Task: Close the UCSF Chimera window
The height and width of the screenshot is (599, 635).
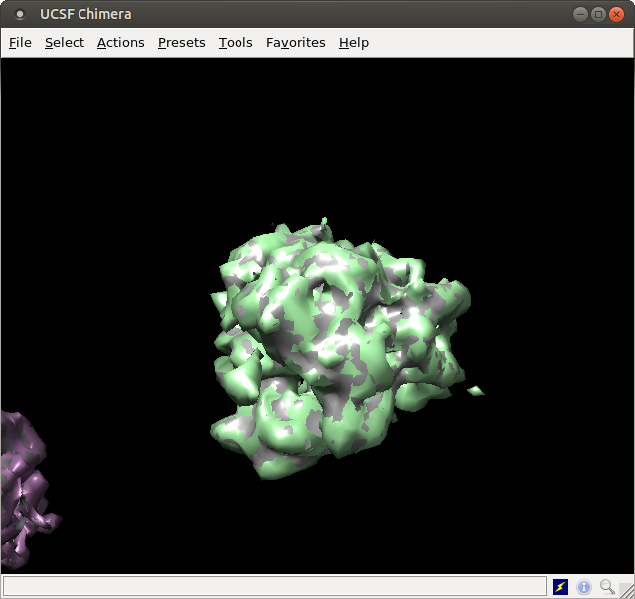Action: 616,15
